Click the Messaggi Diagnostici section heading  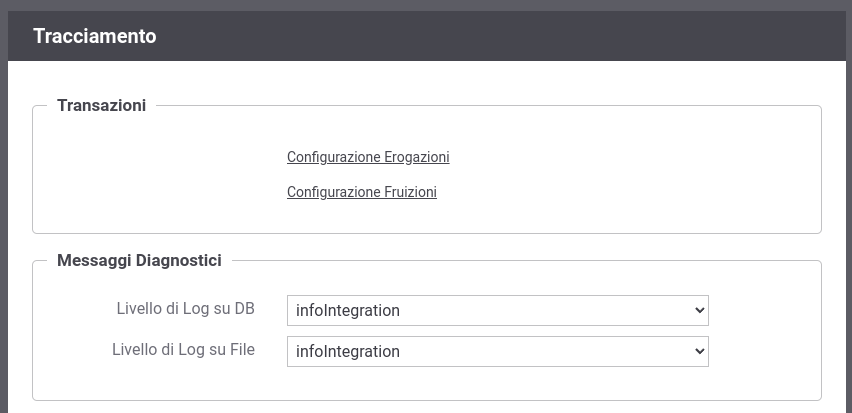(x=139, y=260)
